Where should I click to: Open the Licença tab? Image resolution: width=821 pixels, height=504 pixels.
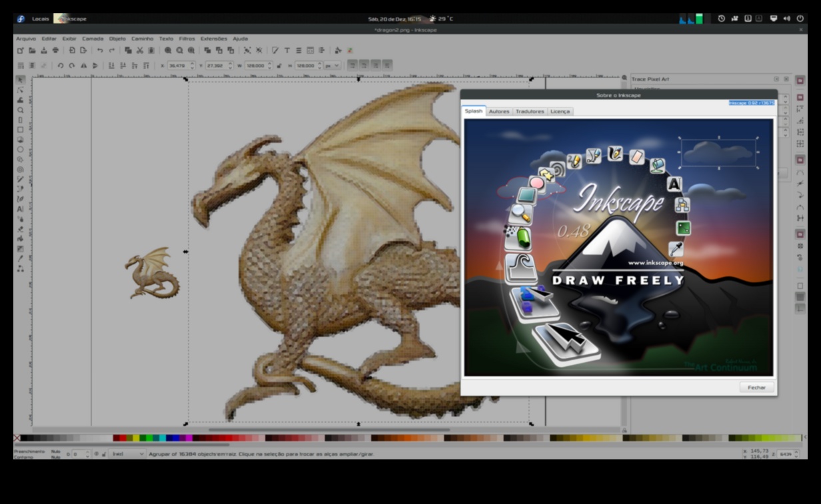click(x=560, y=111)
